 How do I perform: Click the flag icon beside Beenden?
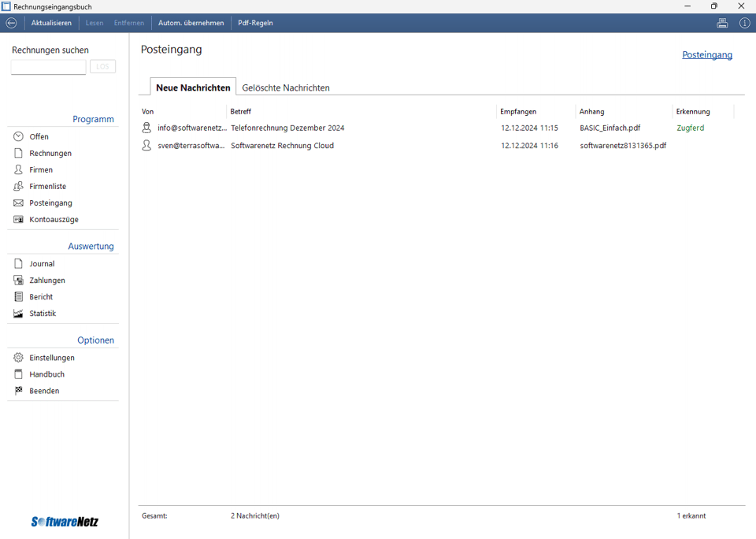pyautogui.click(x=18, y=391)
